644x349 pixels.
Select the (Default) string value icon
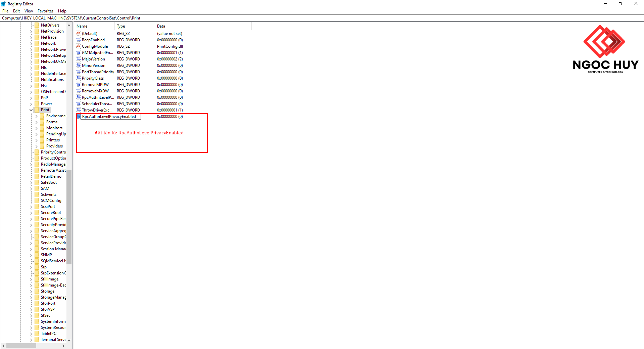[x=79, y=34]
